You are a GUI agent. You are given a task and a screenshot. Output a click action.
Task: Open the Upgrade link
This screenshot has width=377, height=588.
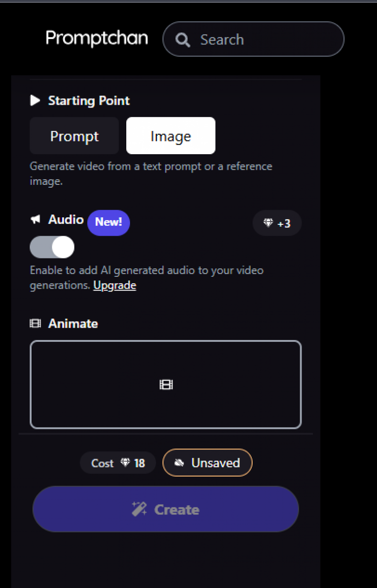[x=115, y=285]
